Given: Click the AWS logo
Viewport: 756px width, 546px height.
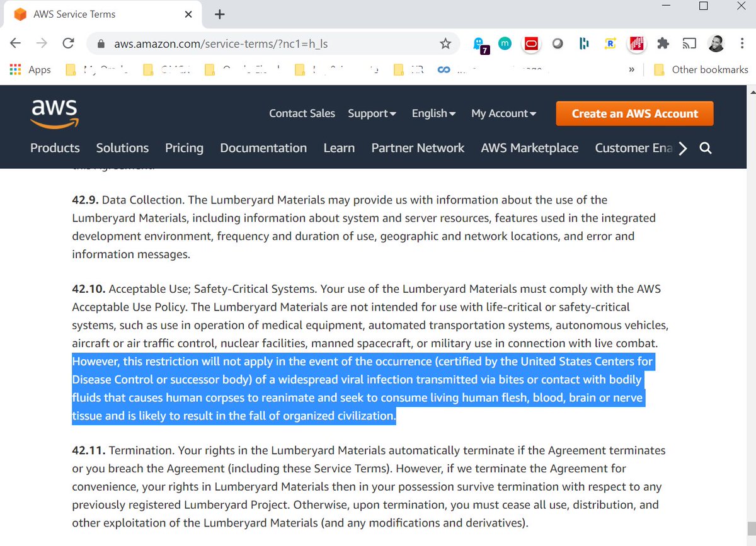Looking at the screenshot, I should click(55, 114).
